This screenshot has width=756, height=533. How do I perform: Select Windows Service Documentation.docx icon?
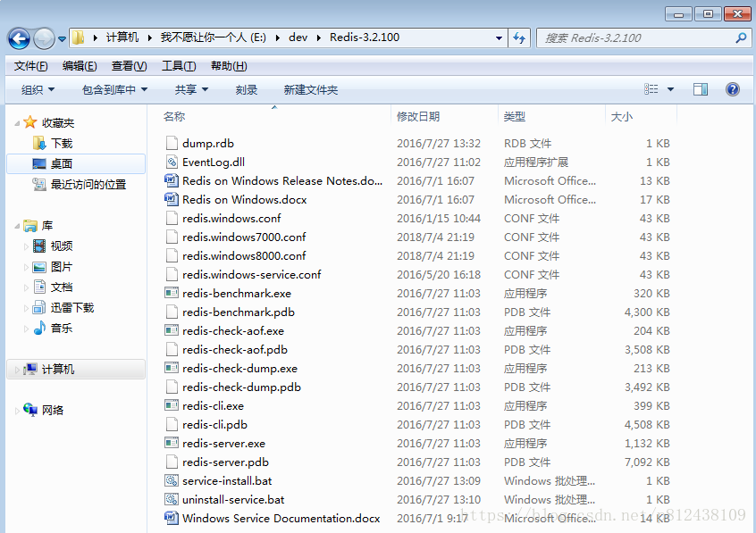pos(172,518)
